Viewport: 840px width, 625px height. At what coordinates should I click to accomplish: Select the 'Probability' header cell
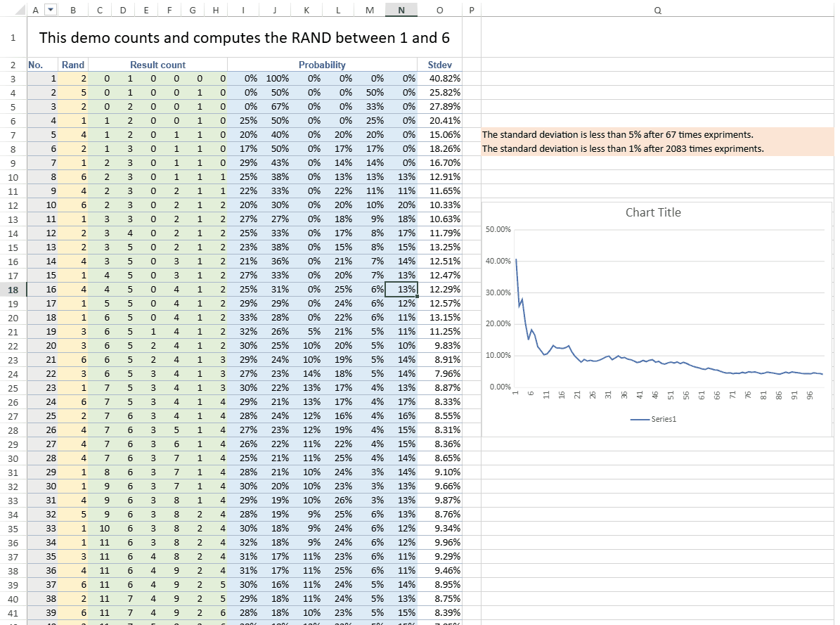click(322, 64)
